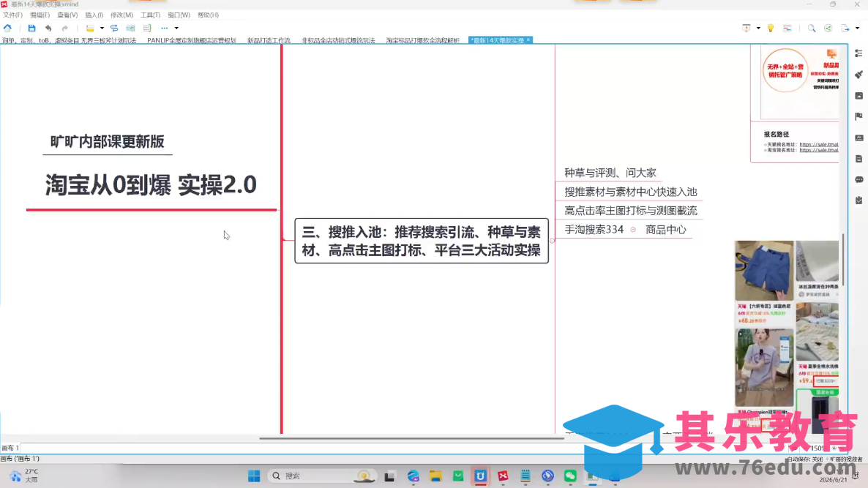The height and width of the screenshot is (488, 868).
Task: Open the Comments side panel
Action: point(858,180)
